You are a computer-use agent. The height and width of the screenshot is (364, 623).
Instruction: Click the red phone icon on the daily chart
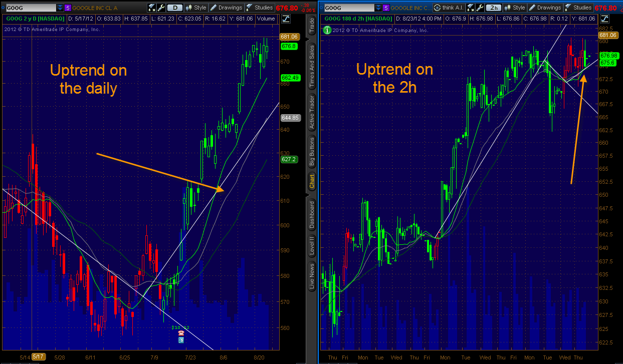(181, 333)
